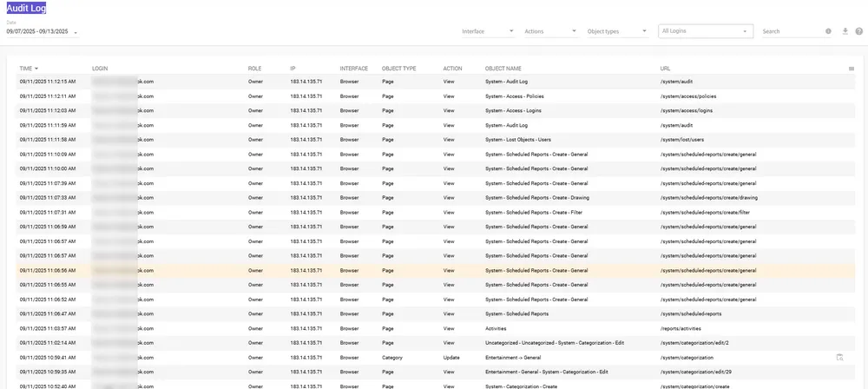Open the All Logins combo box
The image size is (868, 389).
point(706,31)
